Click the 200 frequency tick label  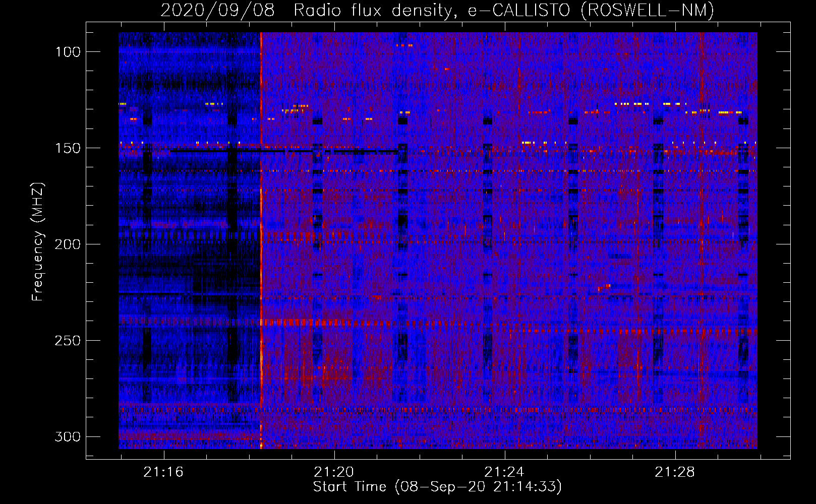(x=68, y=244)
